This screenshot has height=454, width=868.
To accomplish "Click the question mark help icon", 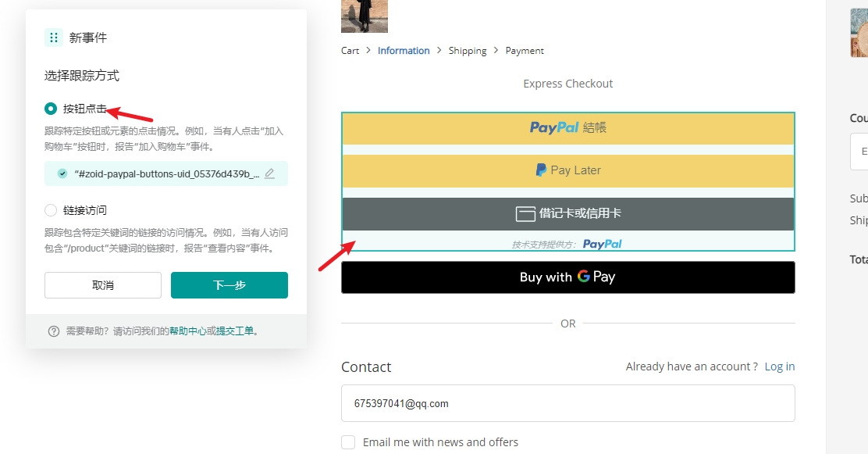I will 54,331.
